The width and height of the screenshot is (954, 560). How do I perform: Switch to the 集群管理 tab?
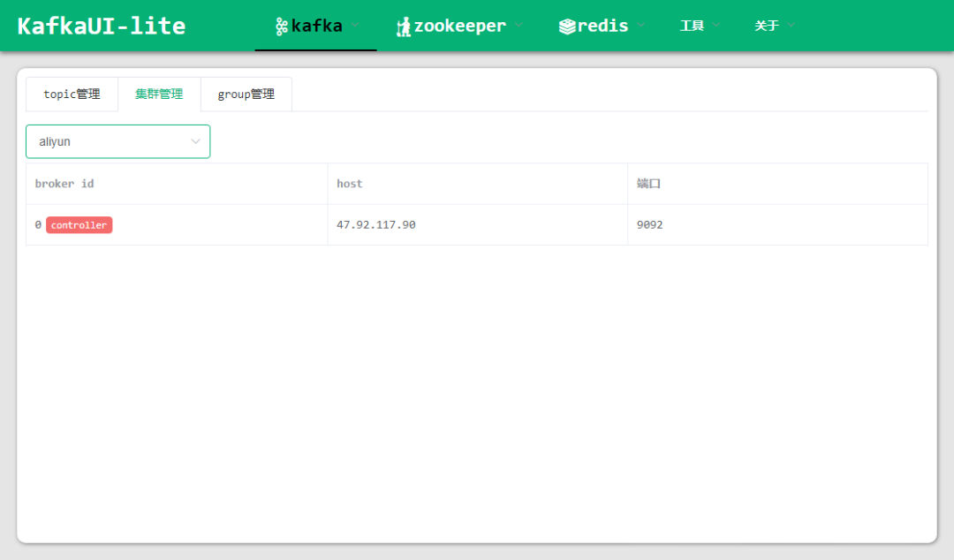pyautogui.click(x=159, y=95)
